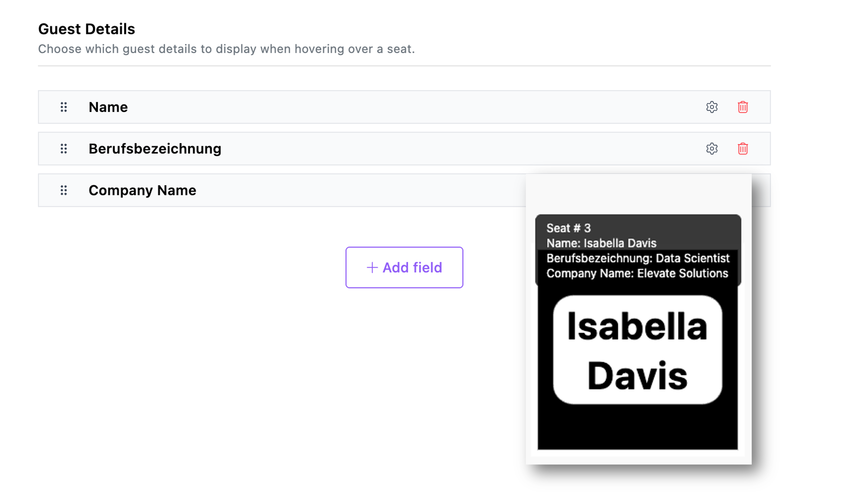The image size is (868, 495).
Task: Delete the Name field
Action: [743, 107]
